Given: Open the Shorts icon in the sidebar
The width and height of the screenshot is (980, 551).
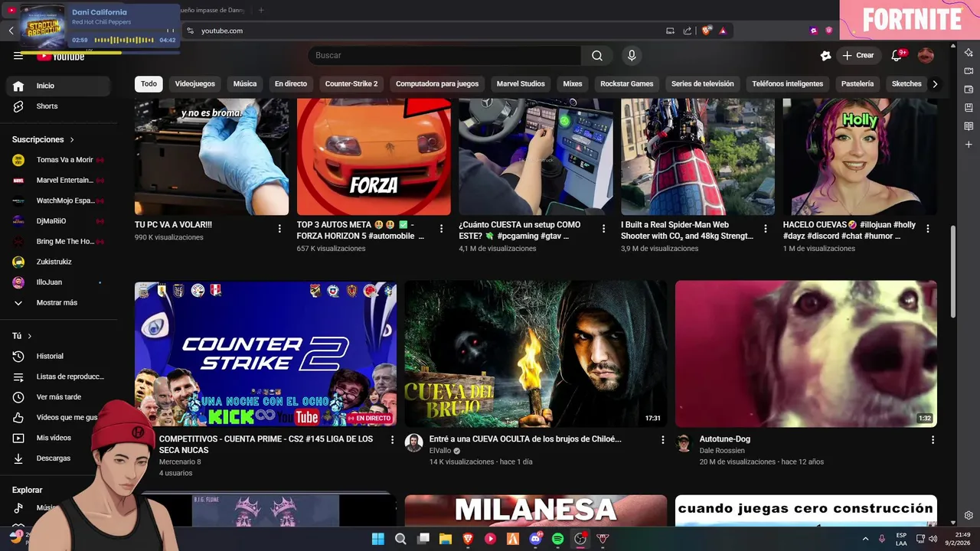Looking at the screenshot, I should pyautogui.click(x=18, y=106).
